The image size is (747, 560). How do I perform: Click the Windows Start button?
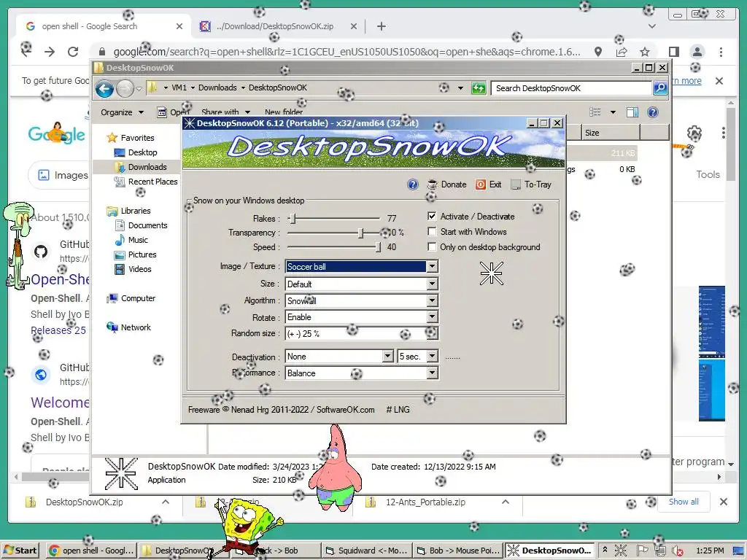coord(21,551)
